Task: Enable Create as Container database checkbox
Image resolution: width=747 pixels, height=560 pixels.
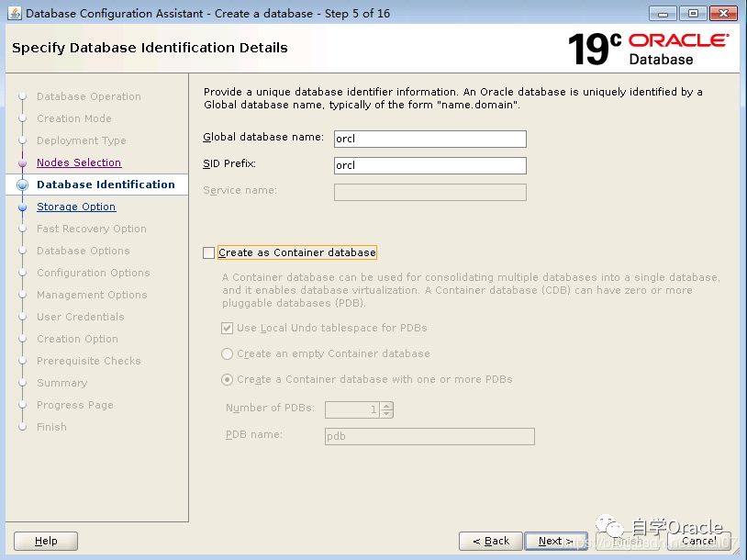Action: [x=209, y=252]
